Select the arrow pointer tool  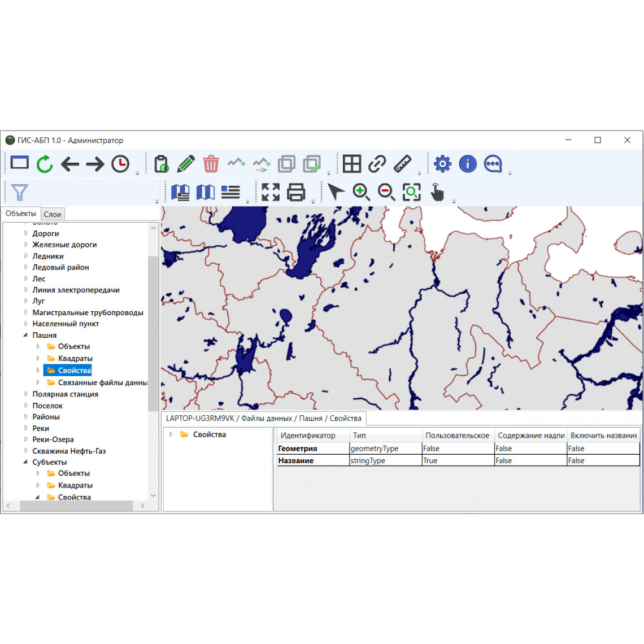point(336,192)
